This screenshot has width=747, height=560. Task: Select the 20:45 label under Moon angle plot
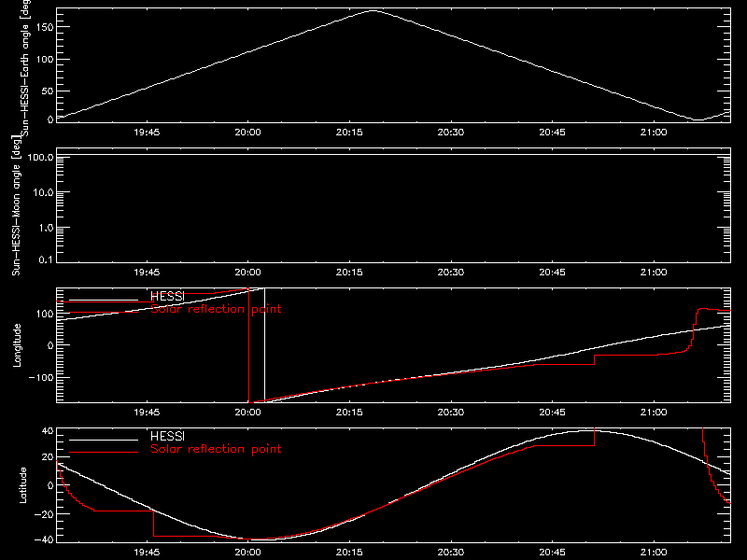tap(552, 273)
